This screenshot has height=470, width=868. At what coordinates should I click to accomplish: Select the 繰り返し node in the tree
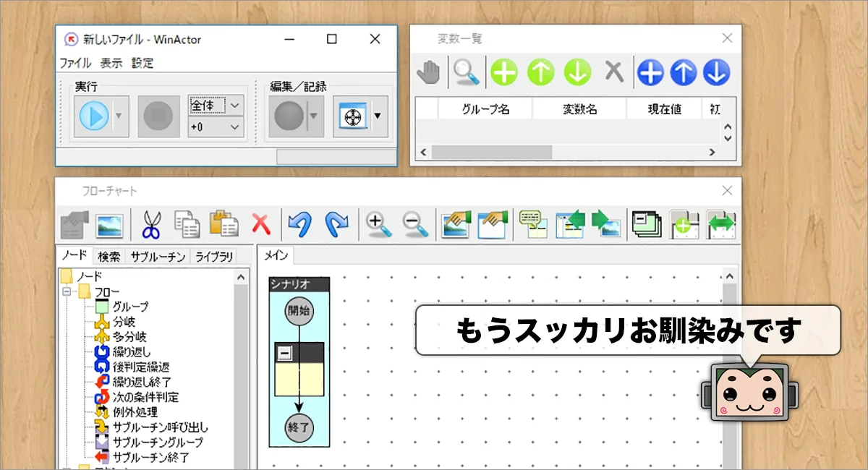pos(132,352)
